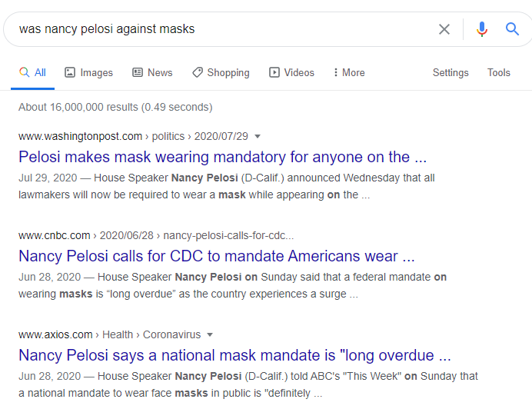Click the Shopping tag icon

tap(198, 72)
